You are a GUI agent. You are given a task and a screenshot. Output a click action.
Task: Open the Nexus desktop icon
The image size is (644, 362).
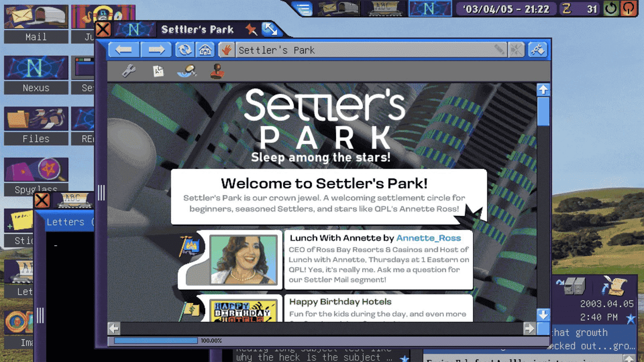click(x=36, y=75)
